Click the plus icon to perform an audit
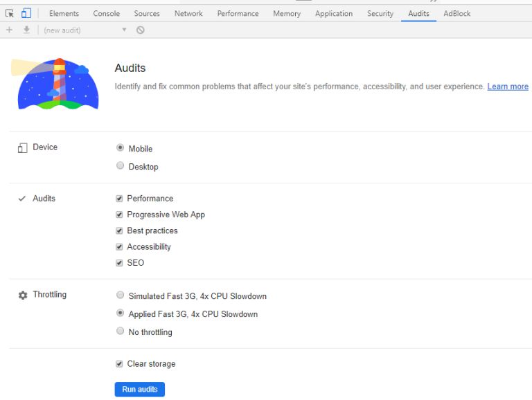 [10, 30]
